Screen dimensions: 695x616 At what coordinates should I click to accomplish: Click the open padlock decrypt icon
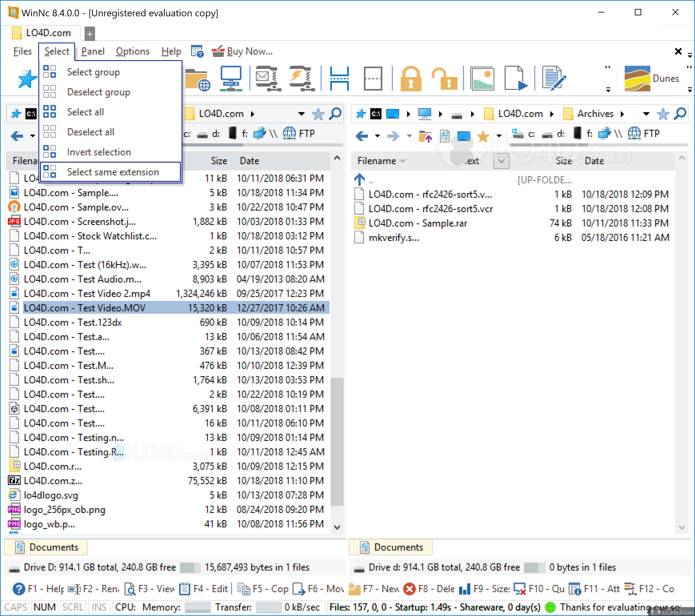click(x=444, y=79)
